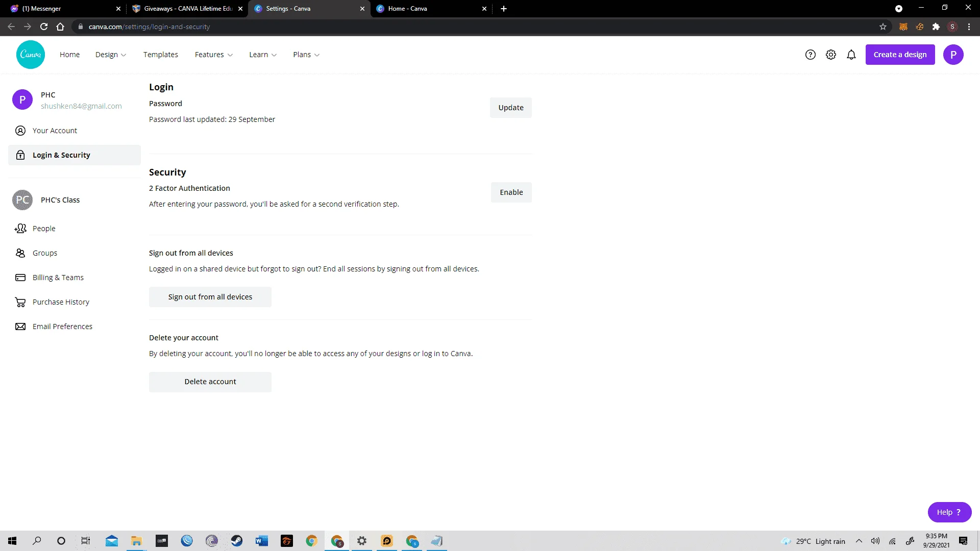
Task: Open Purchase History in the sidebar
Action: pos(74,302)
